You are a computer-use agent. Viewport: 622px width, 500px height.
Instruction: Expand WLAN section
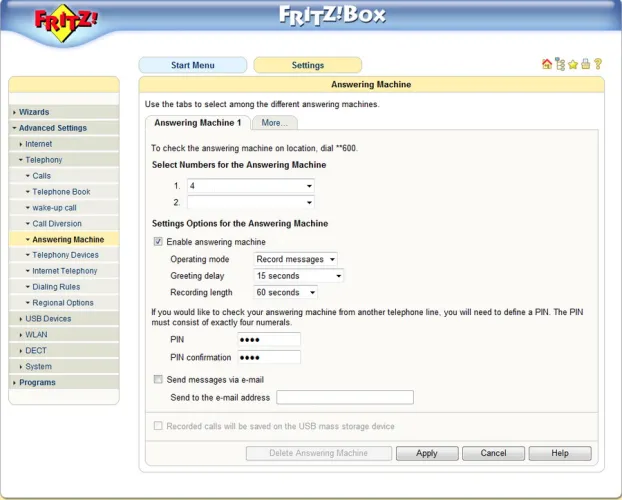[64, 335]
